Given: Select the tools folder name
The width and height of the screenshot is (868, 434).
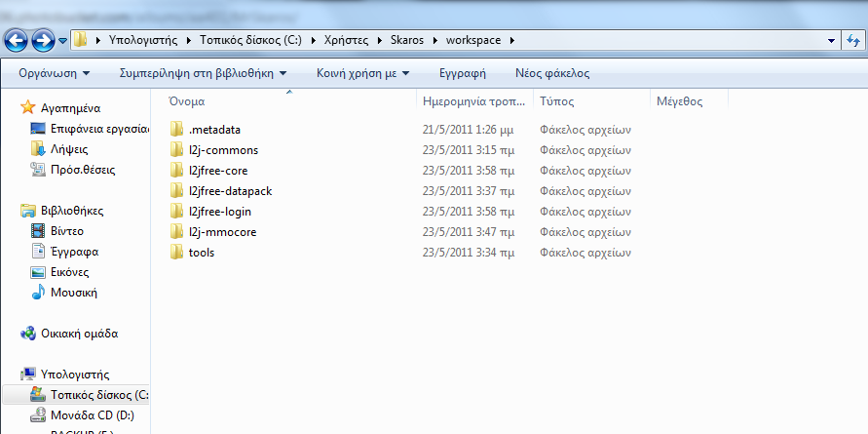Looking at the screenshot, I should pos(202,253).
